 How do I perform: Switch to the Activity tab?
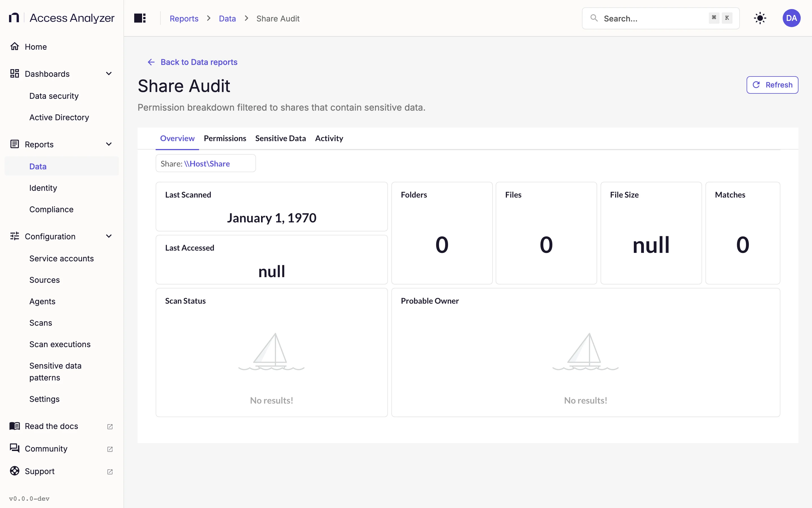pos(329,138)
